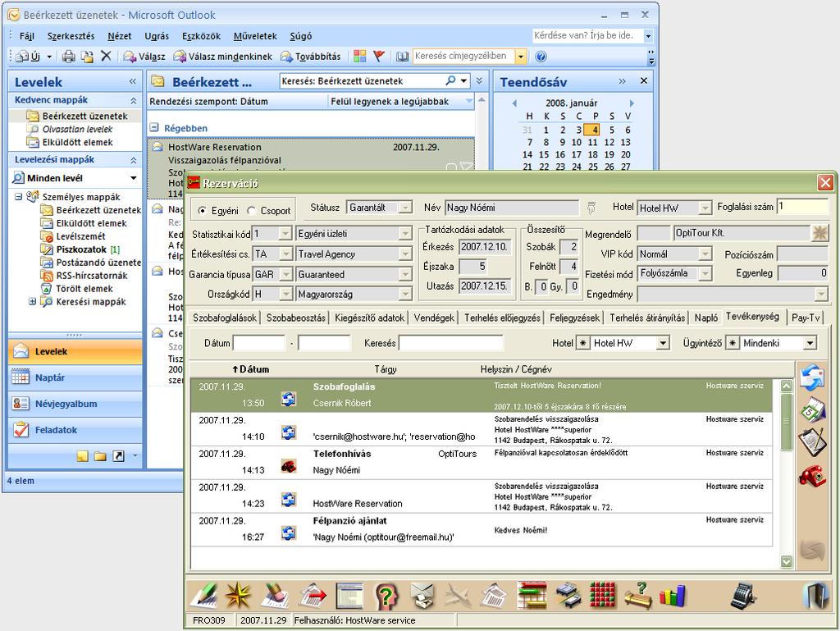Switch to the Napló tab
840x631 pixels.
pos(705,318)
